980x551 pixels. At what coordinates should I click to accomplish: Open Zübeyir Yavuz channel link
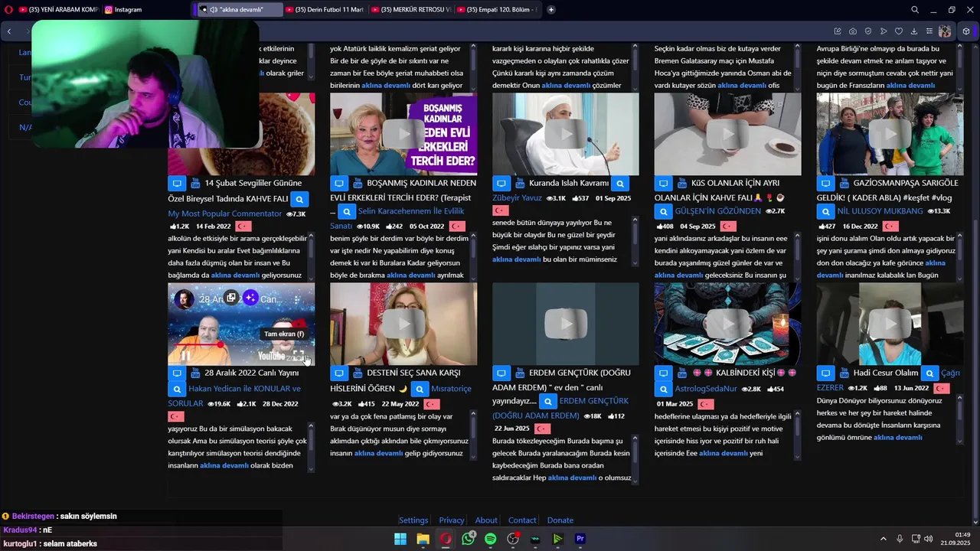click(517, 198)
